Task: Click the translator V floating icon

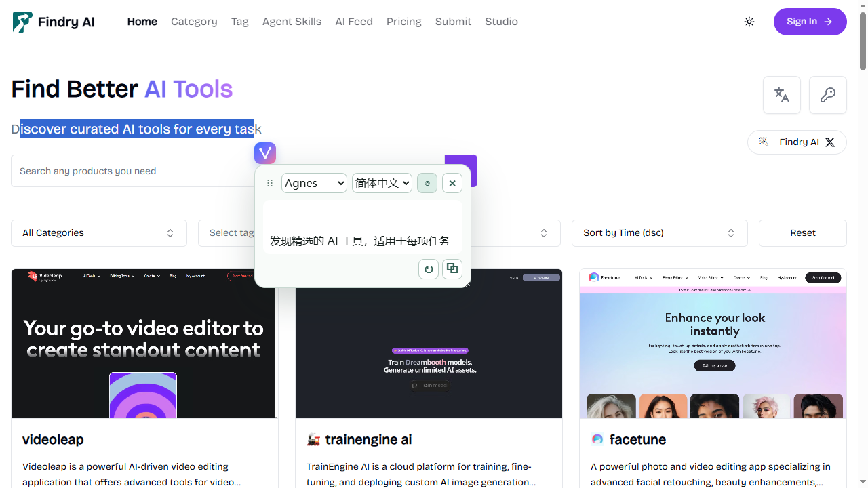Action: pos(265,153)
